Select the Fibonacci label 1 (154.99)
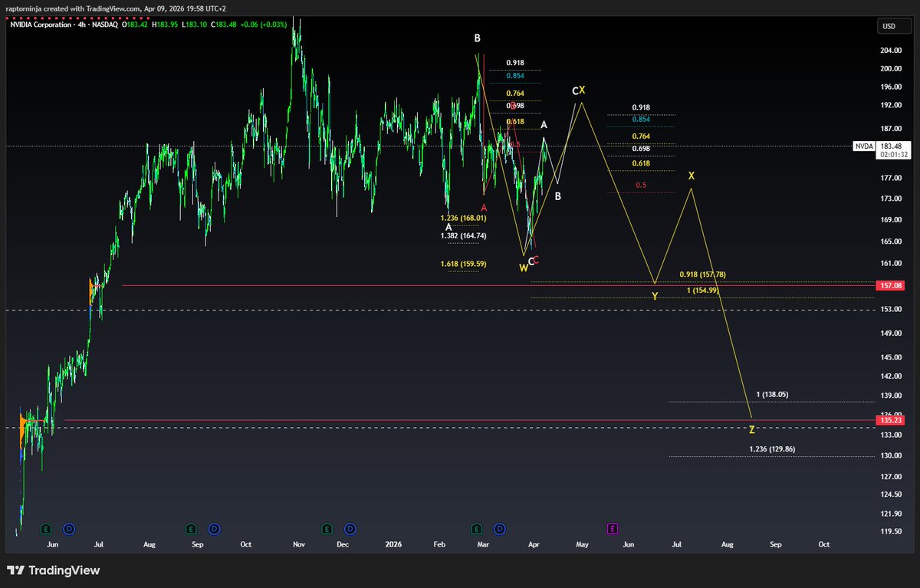Image resolution: width=920 pixels, height=588 pixels. tap(702, 290)
